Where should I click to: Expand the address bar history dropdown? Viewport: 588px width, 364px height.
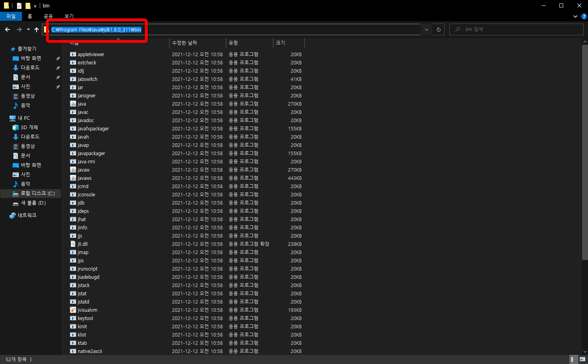(427, 29)
